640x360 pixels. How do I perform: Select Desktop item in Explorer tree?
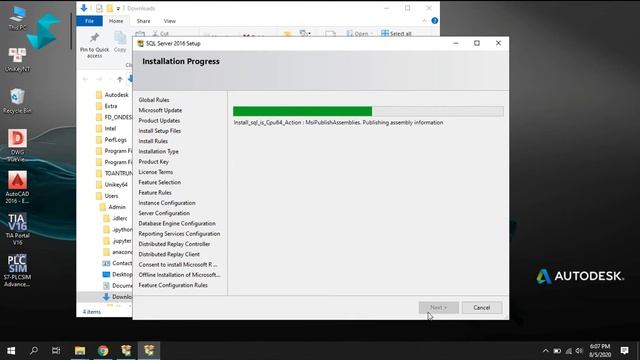[x=118, y=274]
